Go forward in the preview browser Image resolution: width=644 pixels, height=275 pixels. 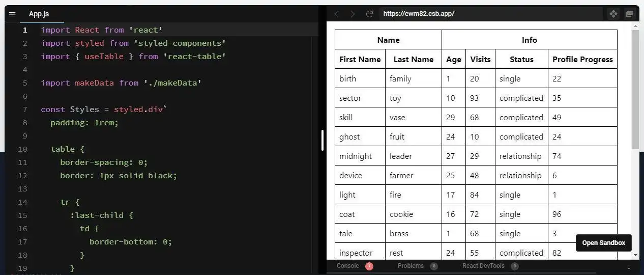point(353,14)
